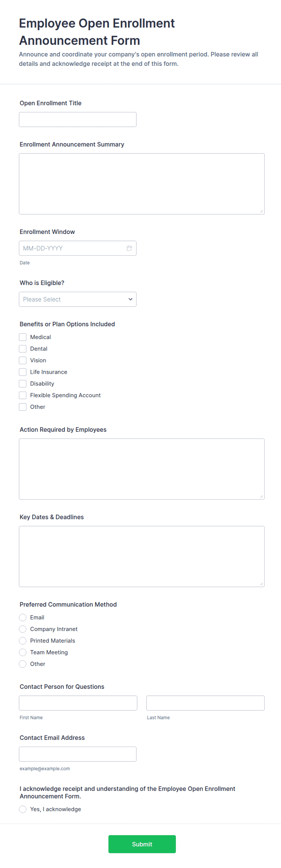Screen dimensions: 281x868
Task: Focus the Contact Email Address field
Action: click(78, 754)
